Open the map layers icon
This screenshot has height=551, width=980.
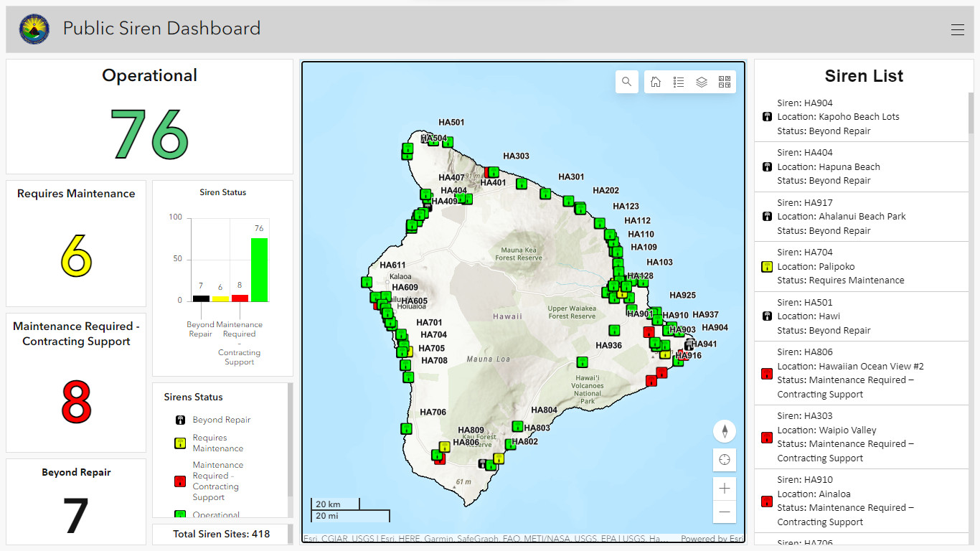pyautogui.click(x=702, y=82)
